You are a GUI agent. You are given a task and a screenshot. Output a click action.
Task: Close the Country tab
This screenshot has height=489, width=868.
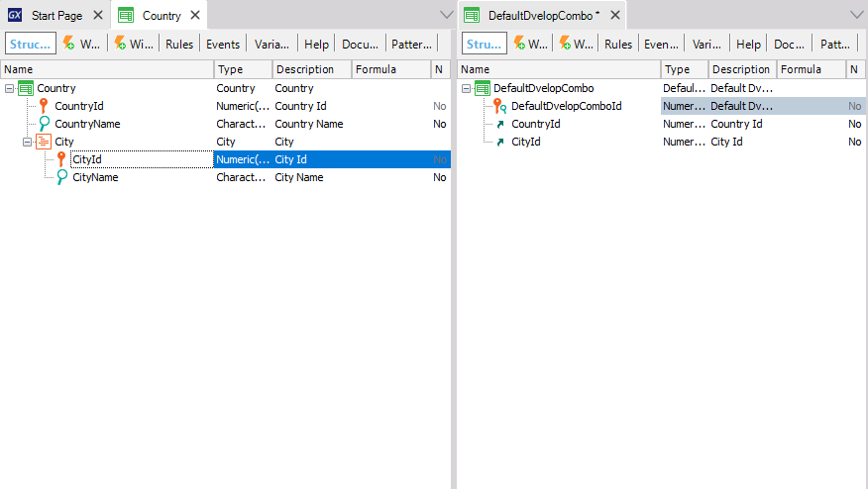(x=195, y=15)
